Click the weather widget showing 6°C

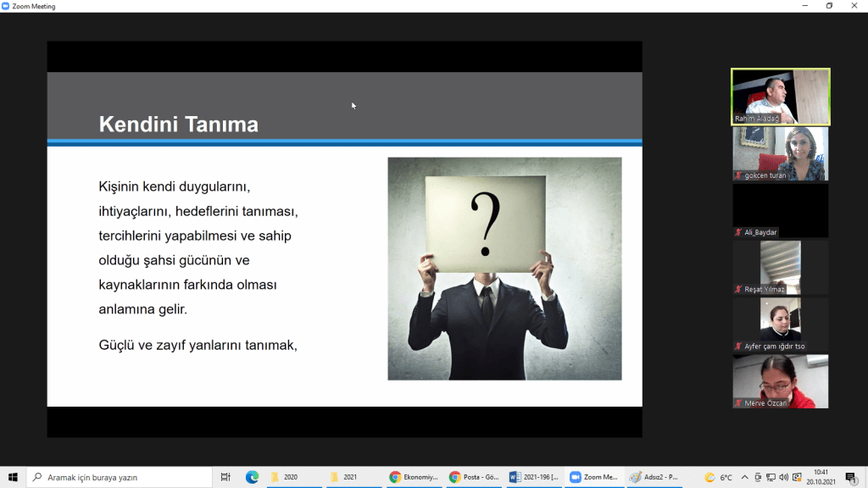(x=718, y=477)
